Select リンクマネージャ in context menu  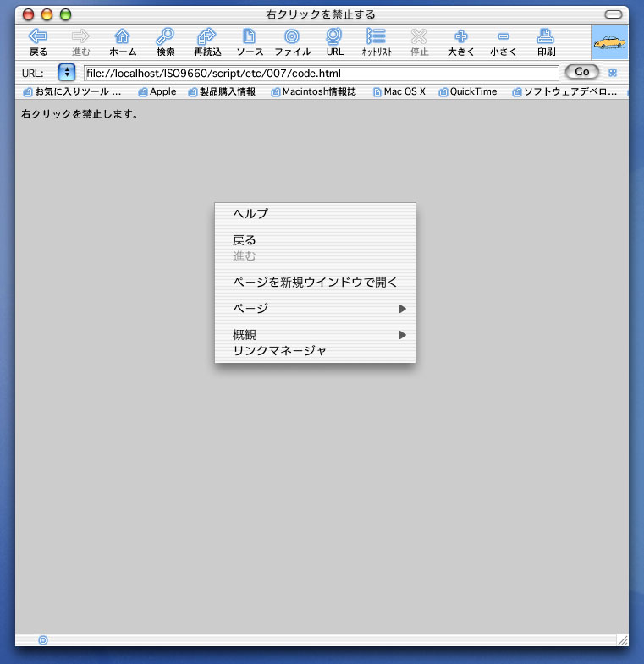[x=315, y=351]
